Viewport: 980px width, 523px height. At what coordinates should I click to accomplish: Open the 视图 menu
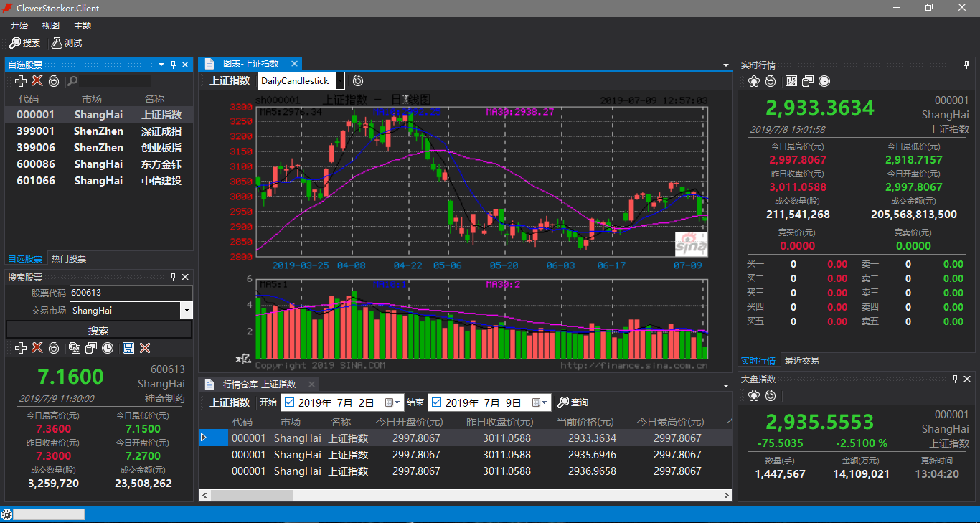tap(51, 25)
